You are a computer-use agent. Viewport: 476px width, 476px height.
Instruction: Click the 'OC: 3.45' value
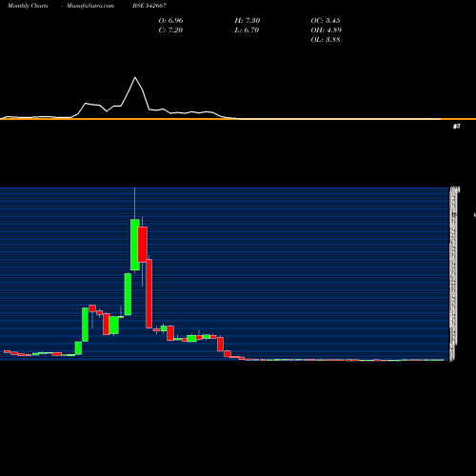point(326,20)
